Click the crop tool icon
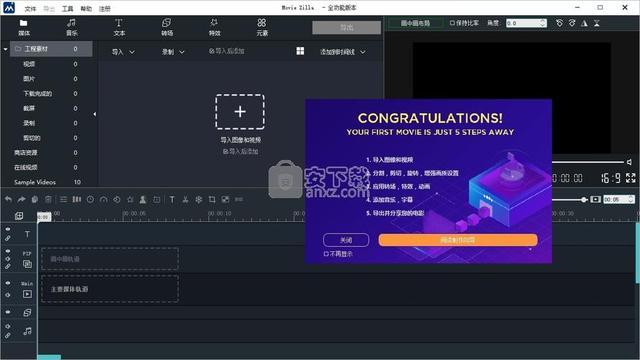Image resolution: width=640 pixels, height=360 pixels. [212, 199]
